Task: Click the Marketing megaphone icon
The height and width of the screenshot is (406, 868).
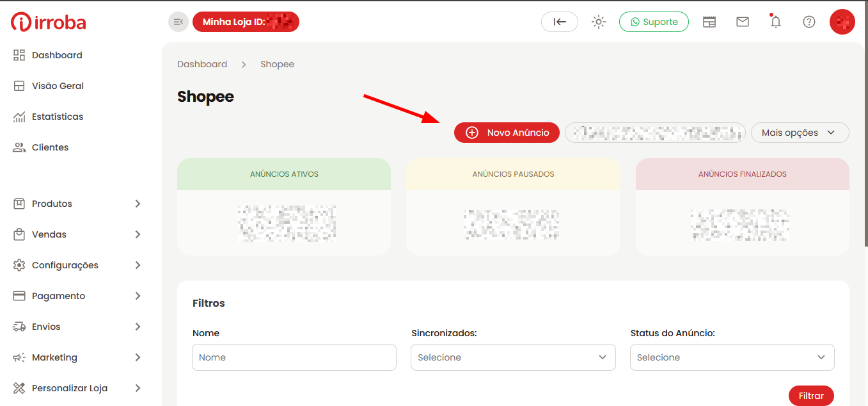Action: (x=19, y=357)
